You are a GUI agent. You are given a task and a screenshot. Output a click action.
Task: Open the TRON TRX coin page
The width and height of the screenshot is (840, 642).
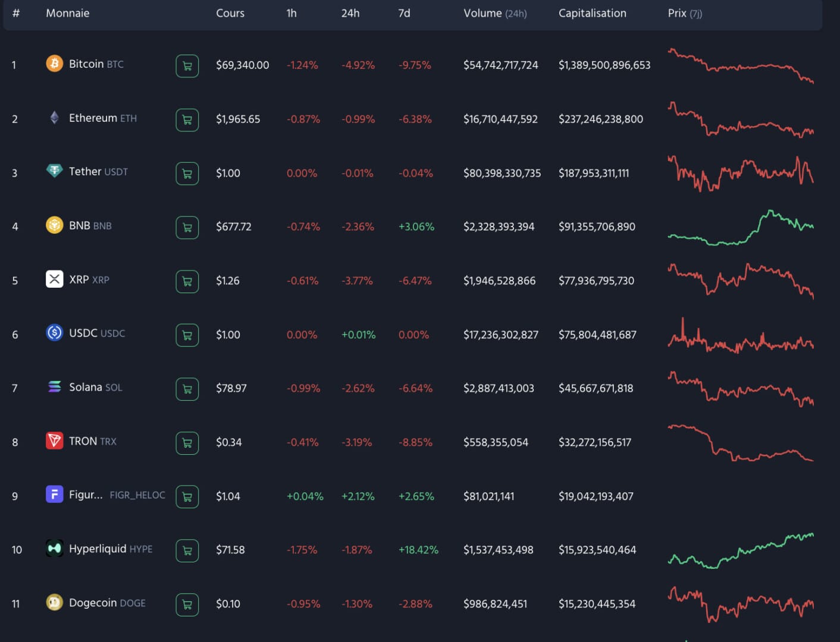(93, 441)
